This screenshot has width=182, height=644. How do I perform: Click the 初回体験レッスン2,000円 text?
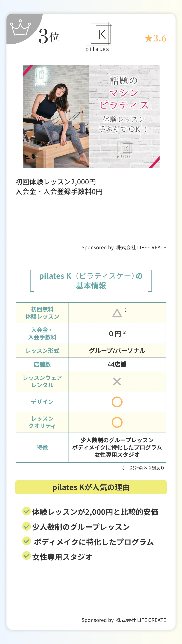coord(56,182)
